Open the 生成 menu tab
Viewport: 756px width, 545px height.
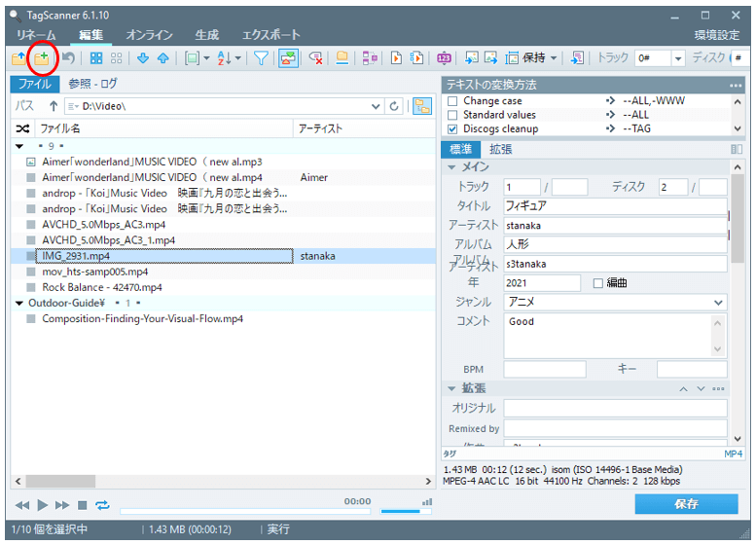pos(206,35)
